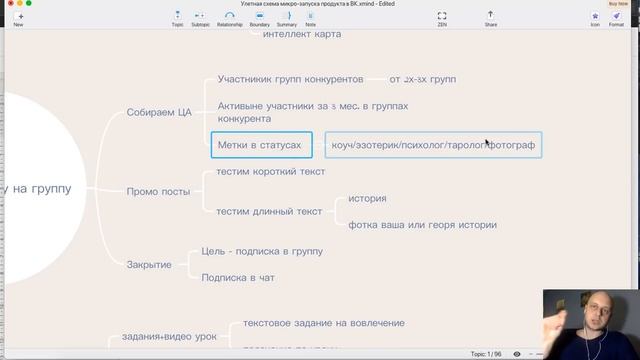Select the 'Закрытие' topic
Viewport: 640px width, 360px height.
point(149,264)
